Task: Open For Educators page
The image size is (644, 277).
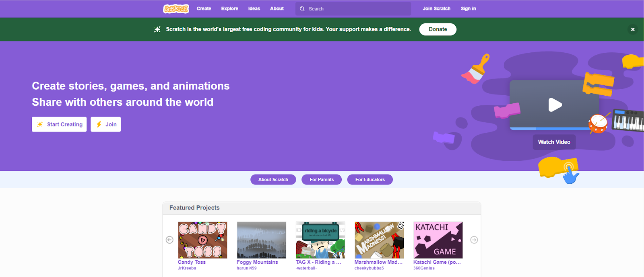Action: point(370,180)
